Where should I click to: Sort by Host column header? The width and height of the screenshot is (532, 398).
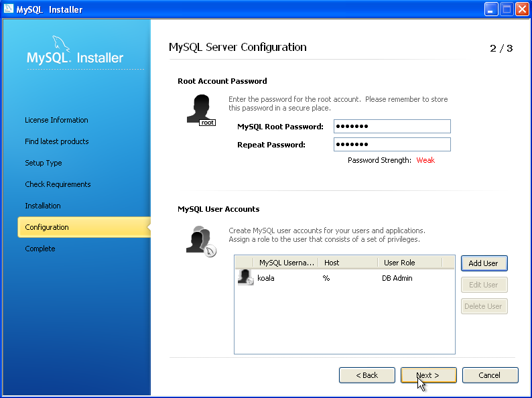point(346,263)
